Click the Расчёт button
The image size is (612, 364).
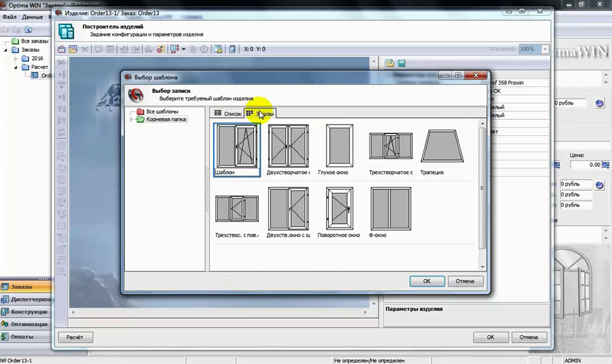click(75, 337)
